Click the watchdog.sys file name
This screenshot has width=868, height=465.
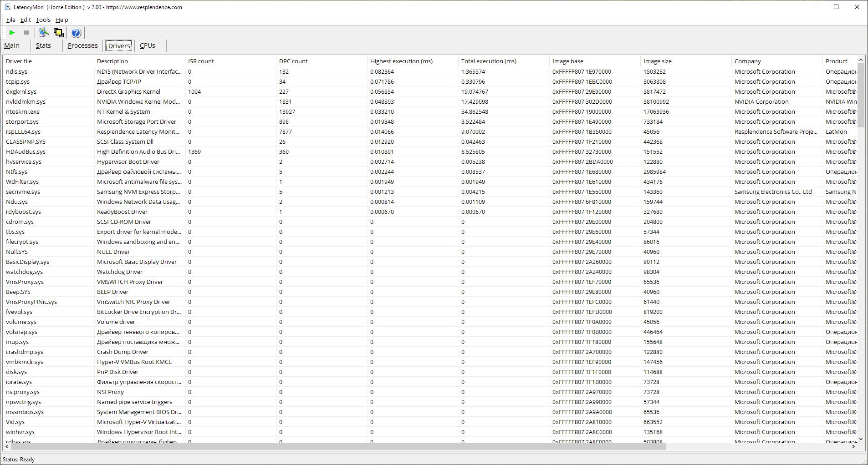[x=24, y=272]
